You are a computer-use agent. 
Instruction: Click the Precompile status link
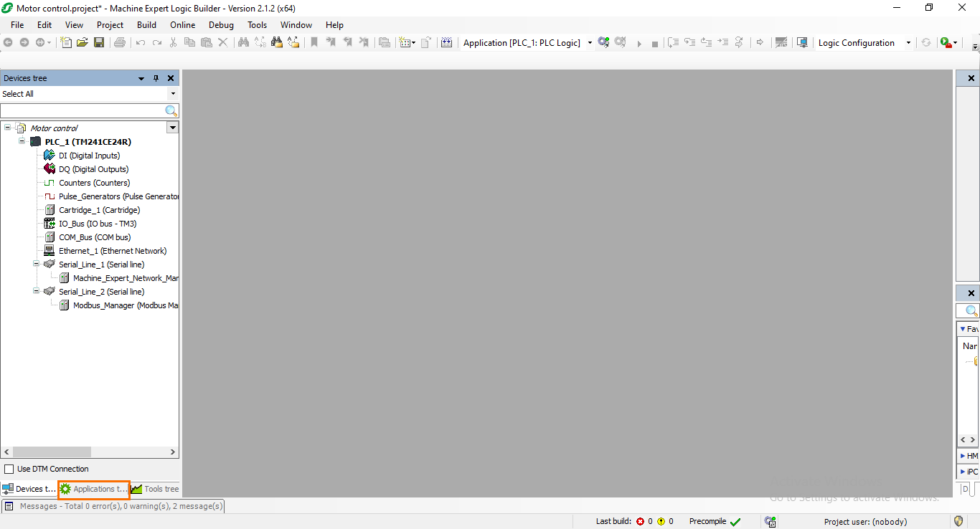tap(707, 521)
